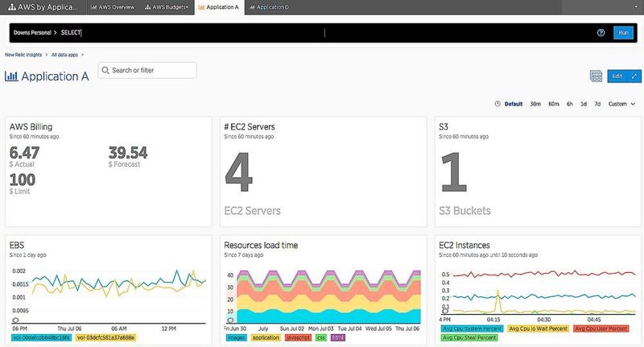Follow the All data apps breadcrumb link
This screenshot has width=644, height=347.
pyautogui.click(x=64, y=55)
